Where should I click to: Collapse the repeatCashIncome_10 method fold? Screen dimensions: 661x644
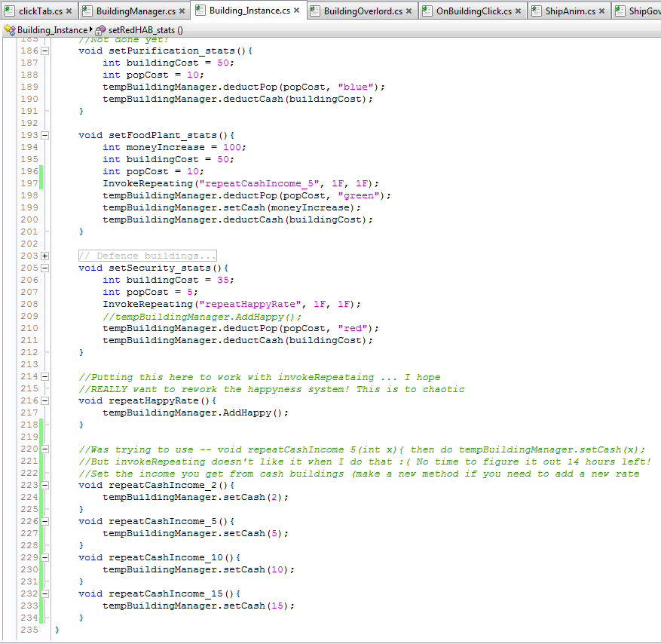coord(44,557)
